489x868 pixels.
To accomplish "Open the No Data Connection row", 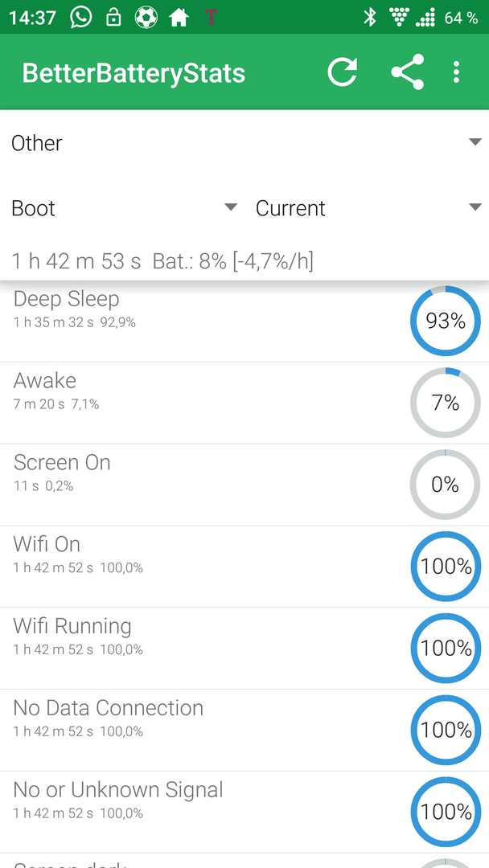I will tap(244, 730).
